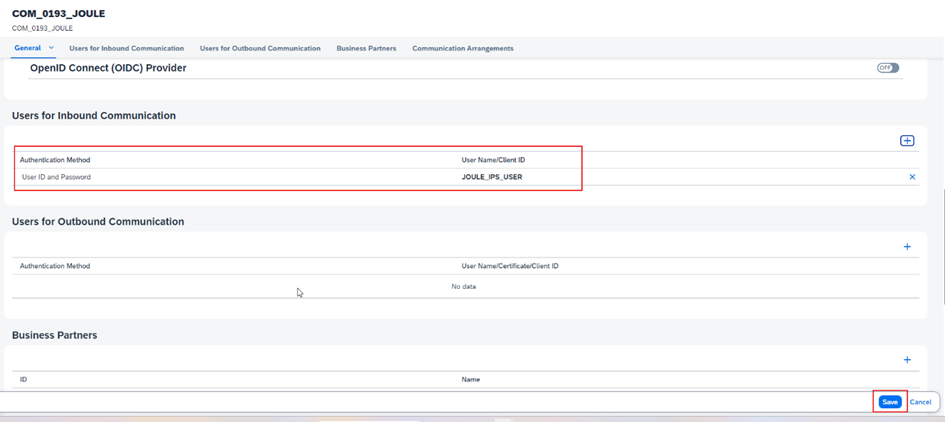Add a new business partner

tap(907, 360)
